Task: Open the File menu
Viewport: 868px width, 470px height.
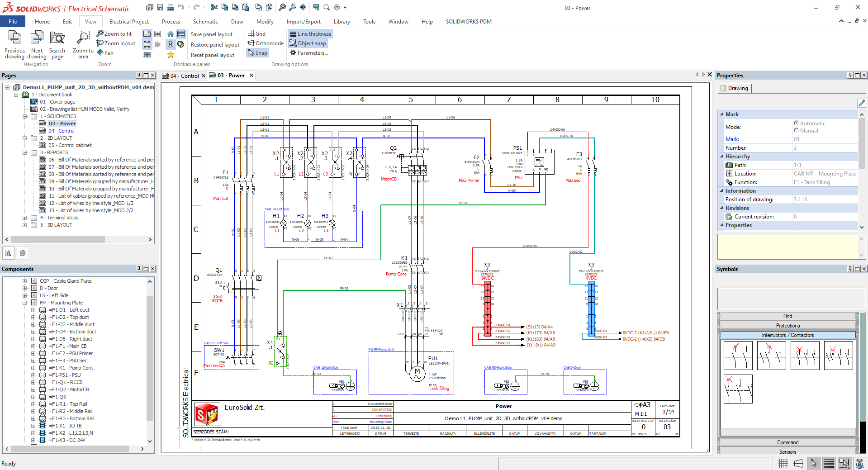Action: click(13, 21)
